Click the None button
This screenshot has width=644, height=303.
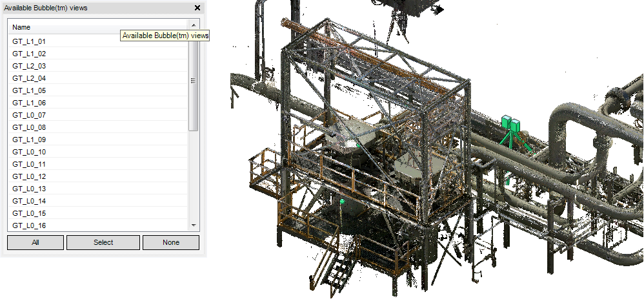[171, 242]
